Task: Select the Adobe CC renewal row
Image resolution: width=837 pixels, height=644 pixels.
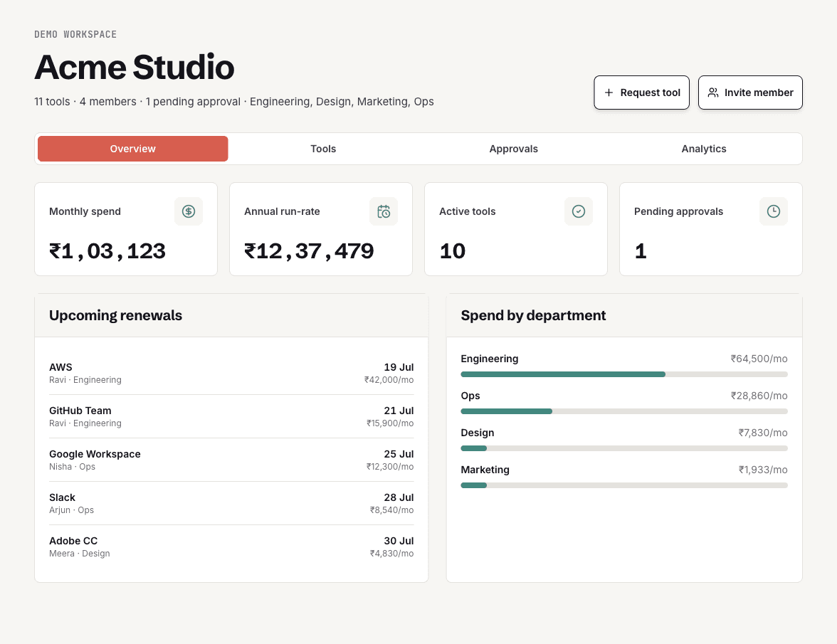Action: click(x=231, y=547)
